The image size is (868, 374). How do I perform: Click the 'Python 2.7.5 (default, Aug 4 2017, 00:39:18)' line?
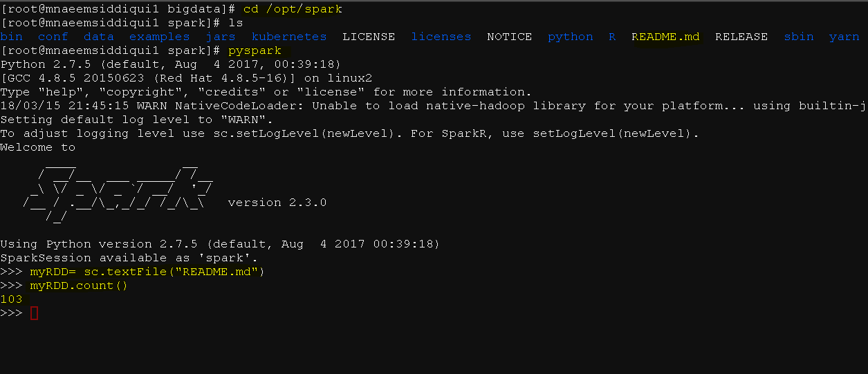click(171, 64)
